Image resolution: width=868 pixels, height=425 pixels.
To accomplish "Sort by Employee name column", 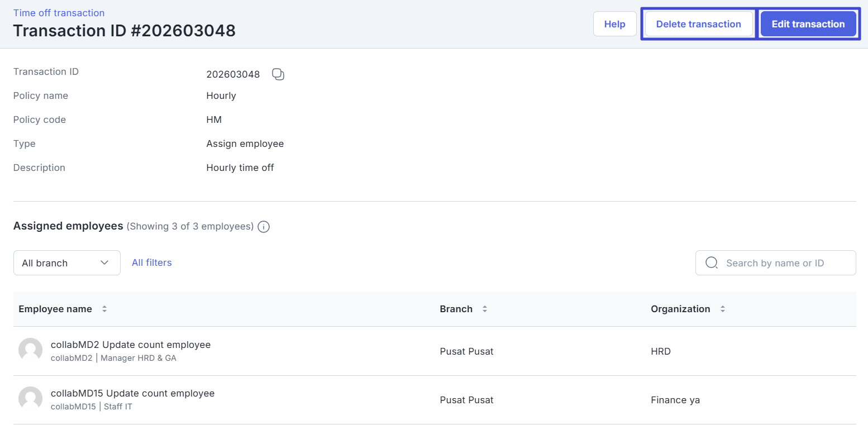I will point(104,309).
